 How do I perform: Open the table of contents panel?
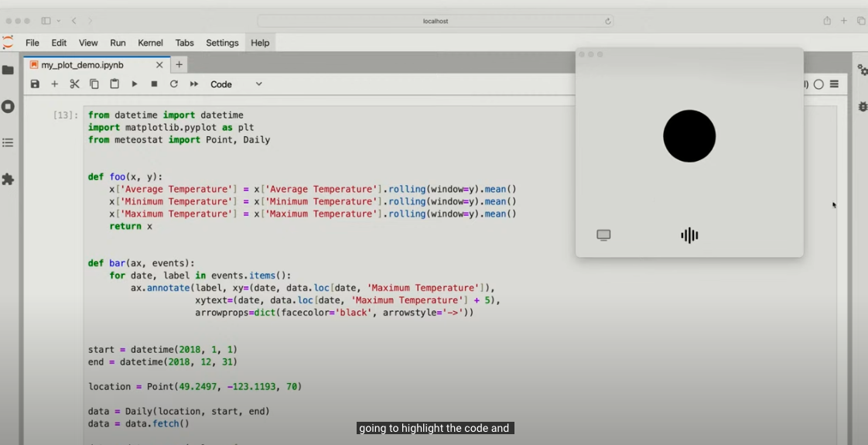(x=9, y=143)
